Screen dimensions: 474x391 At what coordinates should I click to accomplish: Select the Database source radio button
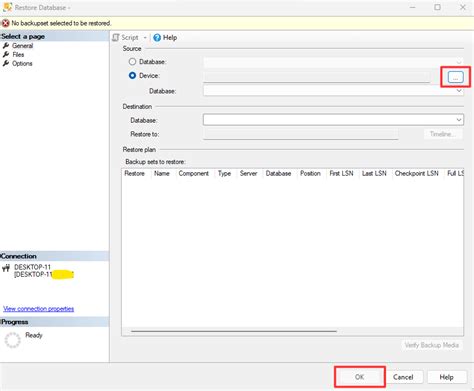[132, 62]
